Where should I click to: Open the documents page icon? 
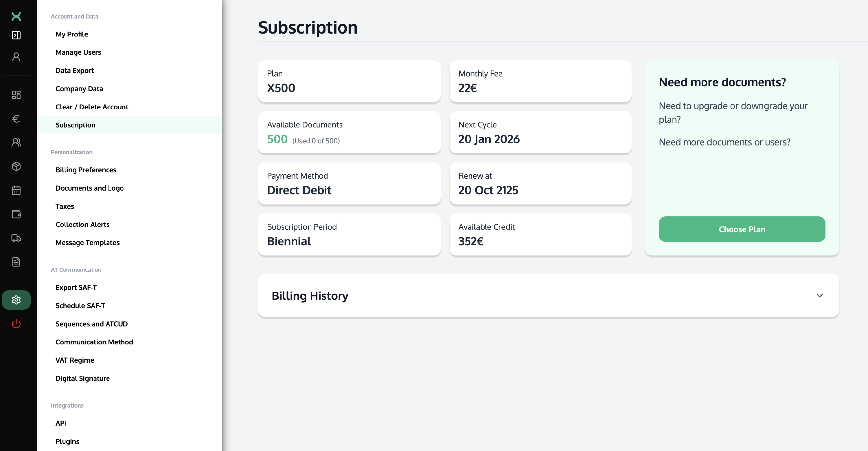tap(16, 262)
